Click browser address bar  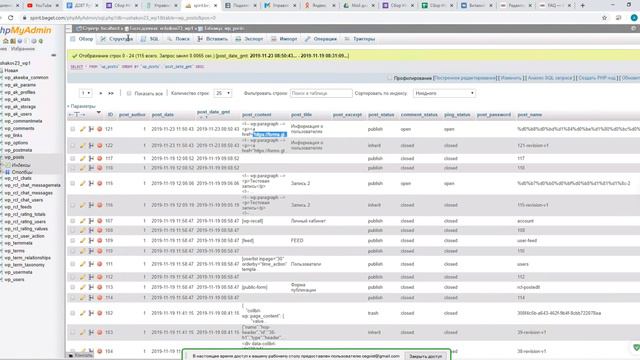[x=310, y=18]
